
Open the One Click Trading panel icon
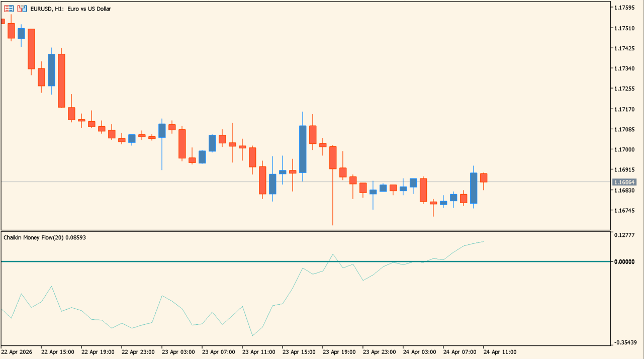22,9
